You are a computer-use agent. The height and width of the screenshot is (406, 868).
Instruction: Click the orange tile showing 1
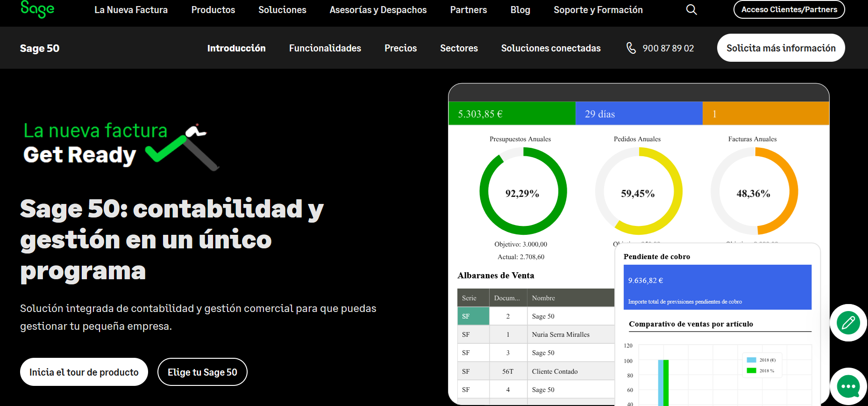point(766,114)
